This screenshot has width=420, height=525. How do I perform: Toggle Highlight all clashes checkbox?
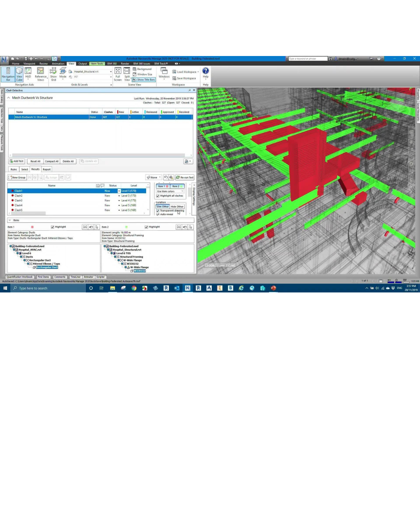[x=158, y=196]
